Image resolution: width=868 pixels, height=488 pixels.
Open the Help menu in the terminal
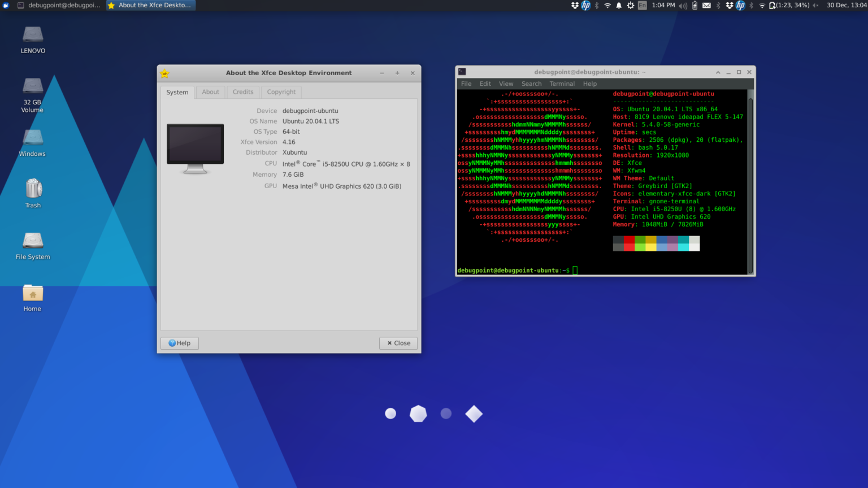coord(590,84)
